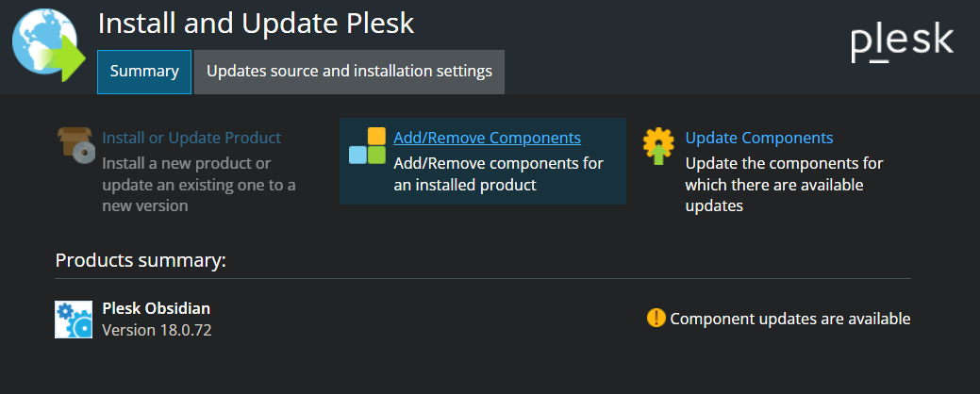Open Updates source and installation settings tab
The width and height of the screenshot is (980, 394).
[x=349, y=72]
